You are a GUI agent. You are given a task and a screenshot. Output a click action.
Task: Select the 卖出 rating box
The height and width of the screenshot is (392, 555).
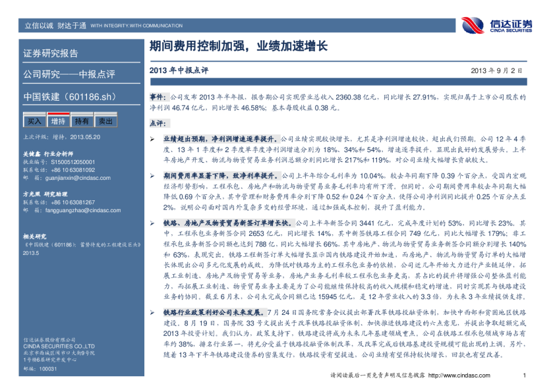pyautogui.click(x=105, y=121)
